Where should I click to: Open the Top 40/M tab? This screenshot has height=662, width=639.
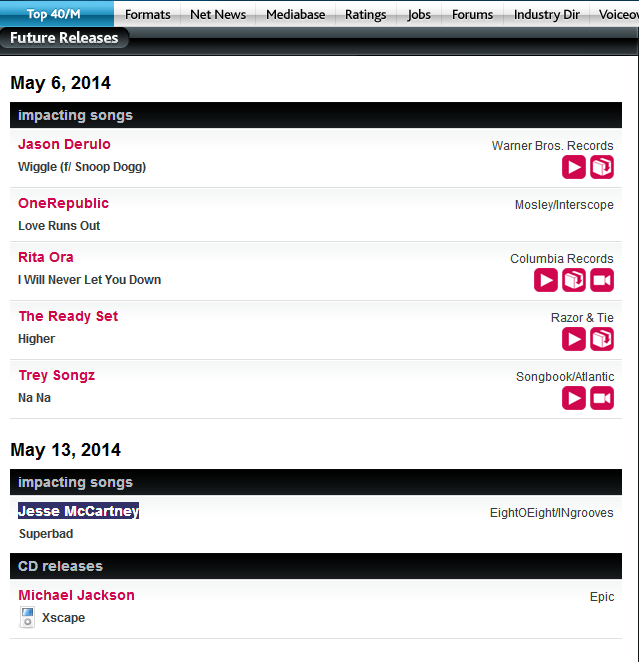pyautogui.click(x=54, y=14)
